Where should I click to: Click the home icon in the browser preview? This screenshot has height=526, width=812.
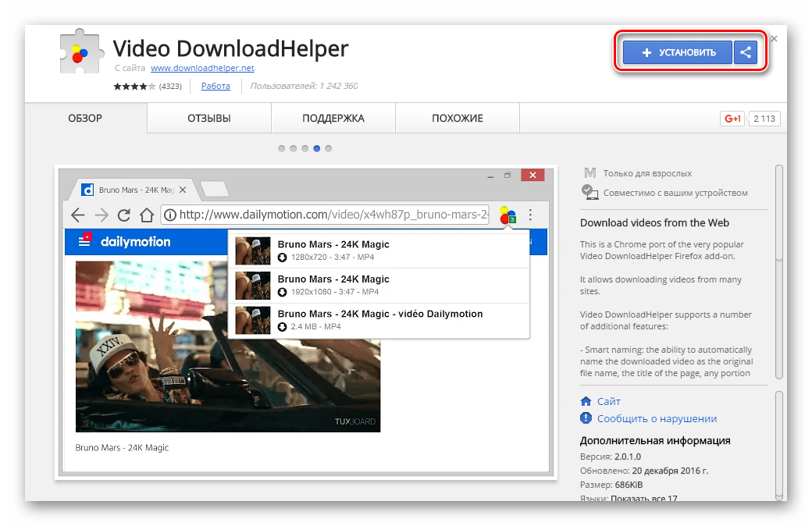145,215
